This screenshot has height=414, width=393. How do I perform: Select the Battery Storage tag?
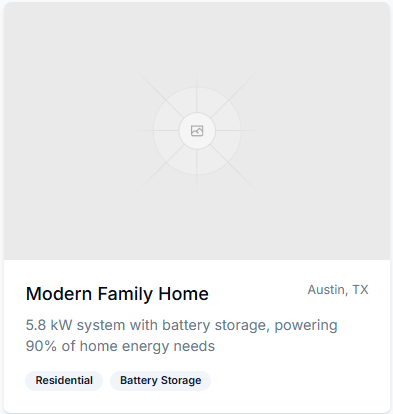161,380
